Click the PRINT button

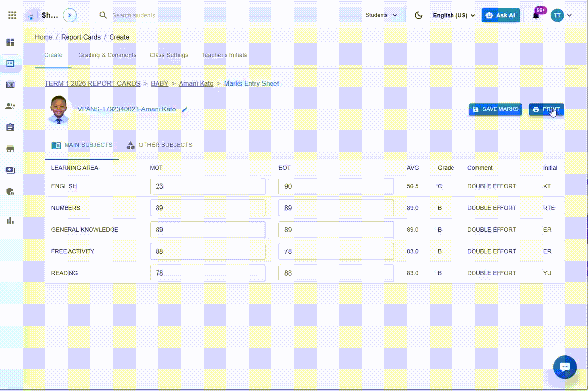coord(546,109)
